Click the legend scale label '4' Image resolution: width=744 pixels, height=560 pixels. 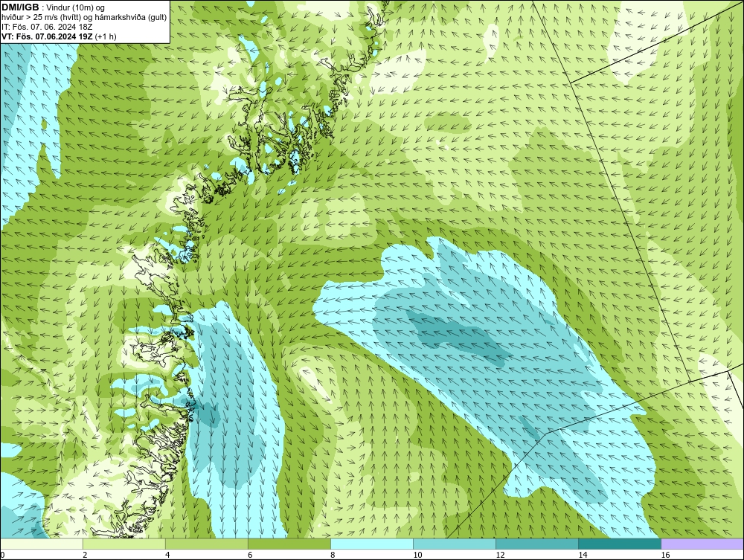click(x=167, y=555)
